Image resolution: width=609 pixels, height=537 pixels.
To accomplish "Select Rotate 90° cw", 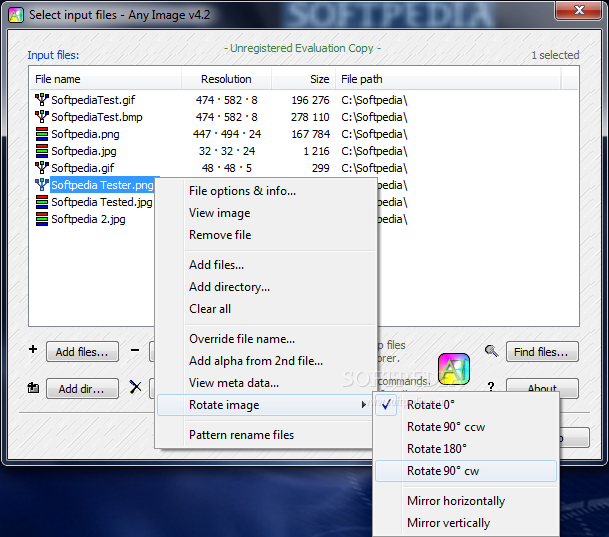I will pyautogui.click(x=466, y=471).
